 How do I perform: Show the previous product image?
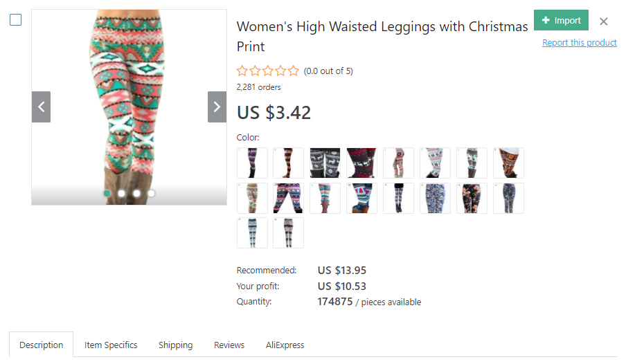click(x=41, y=107)
